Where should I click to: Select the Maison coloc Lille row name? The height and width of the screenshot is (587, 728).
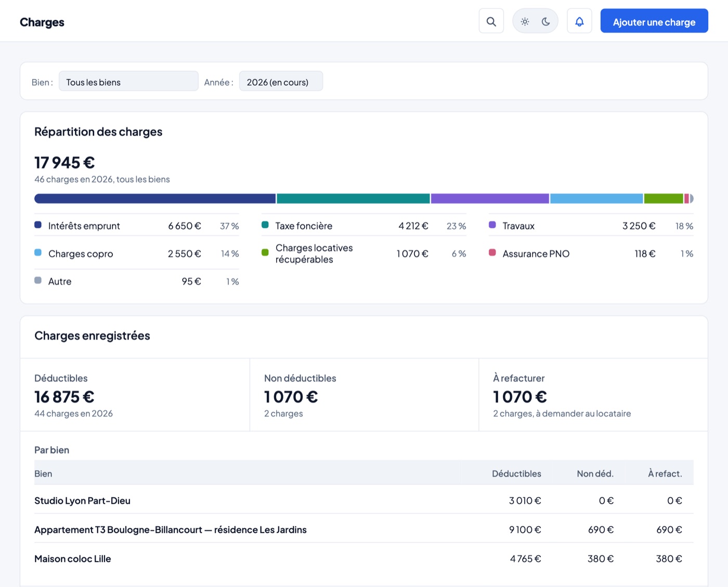click(73, 559)
